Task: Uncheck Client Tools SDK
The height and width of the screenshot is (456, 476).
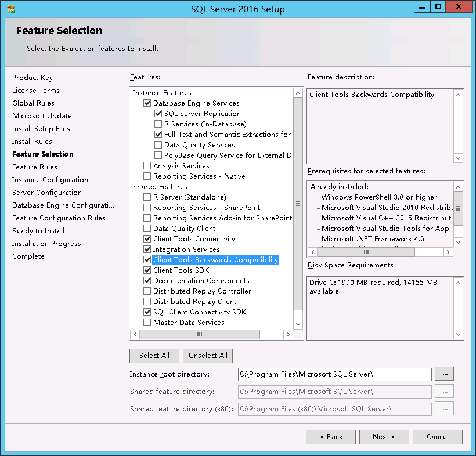Action: click(147, 270)
